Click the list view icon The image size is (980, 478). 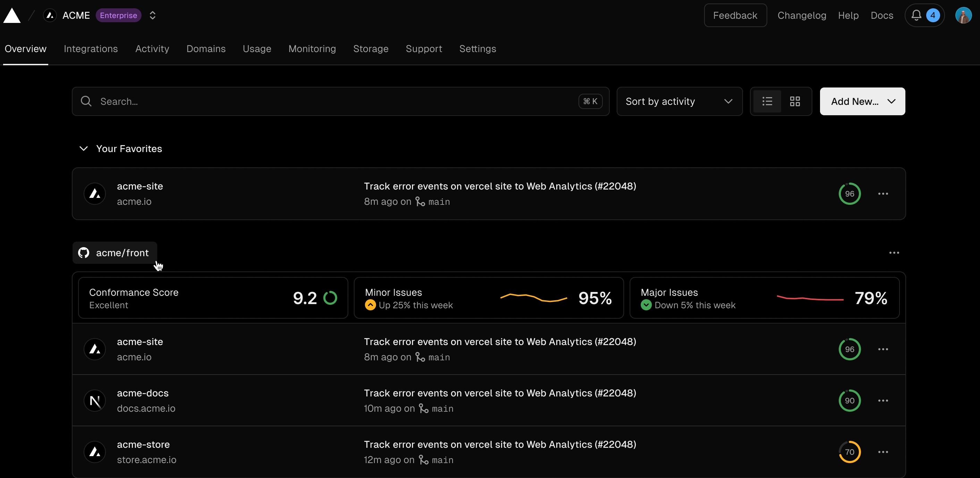(768, 101)
